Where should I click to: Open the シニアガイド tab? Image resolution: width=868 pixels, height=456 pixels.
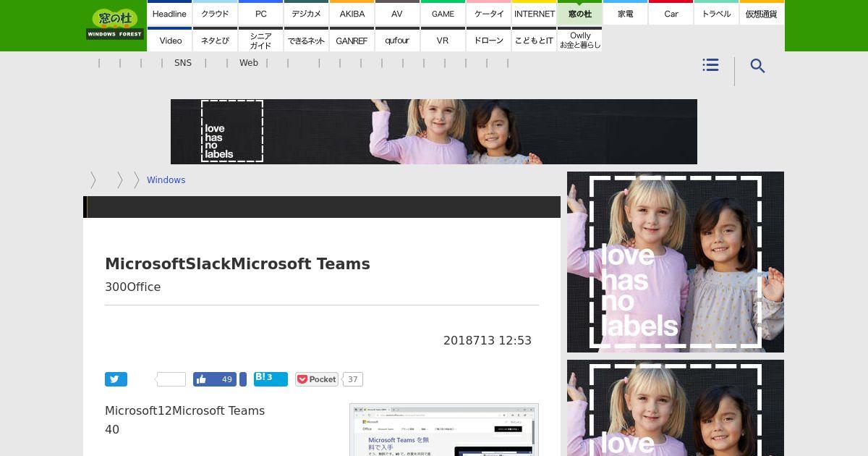pos(260,40)
